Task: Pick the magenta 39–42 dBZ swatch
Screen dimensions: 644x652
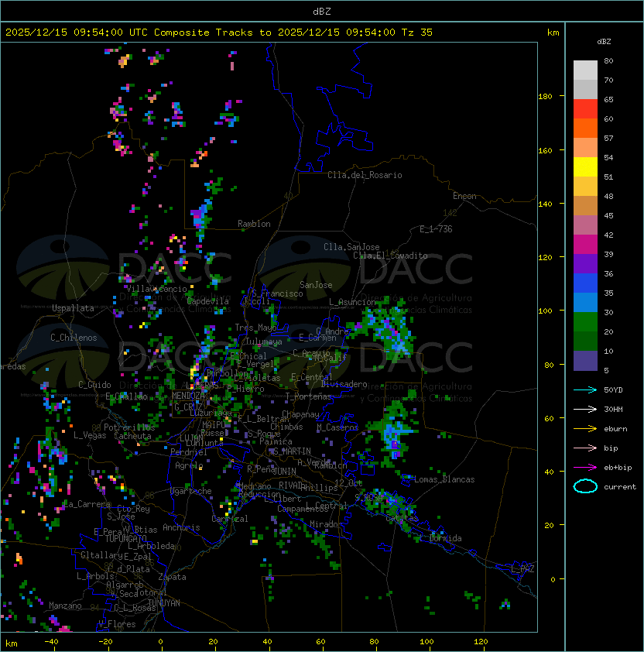Action: pos(585,244)
